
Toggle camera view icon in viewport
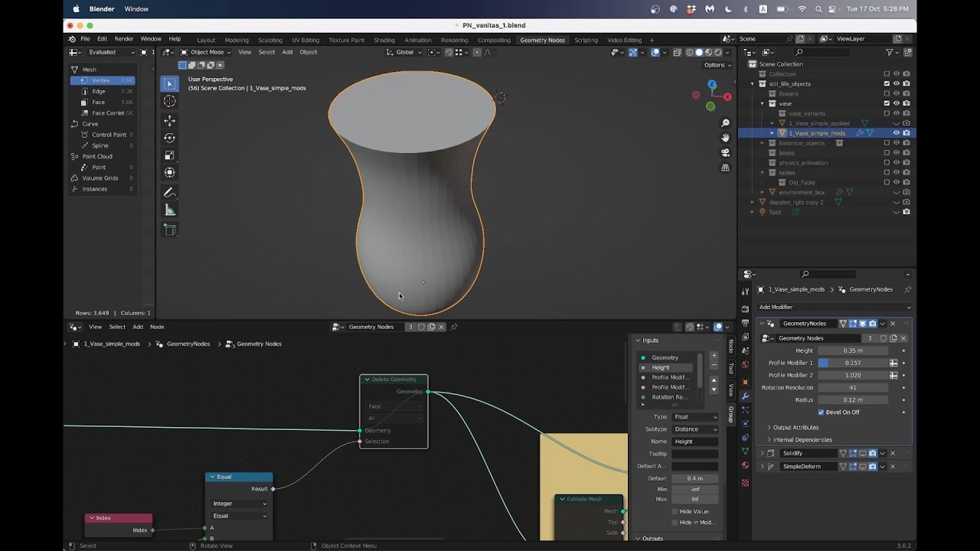725,152
